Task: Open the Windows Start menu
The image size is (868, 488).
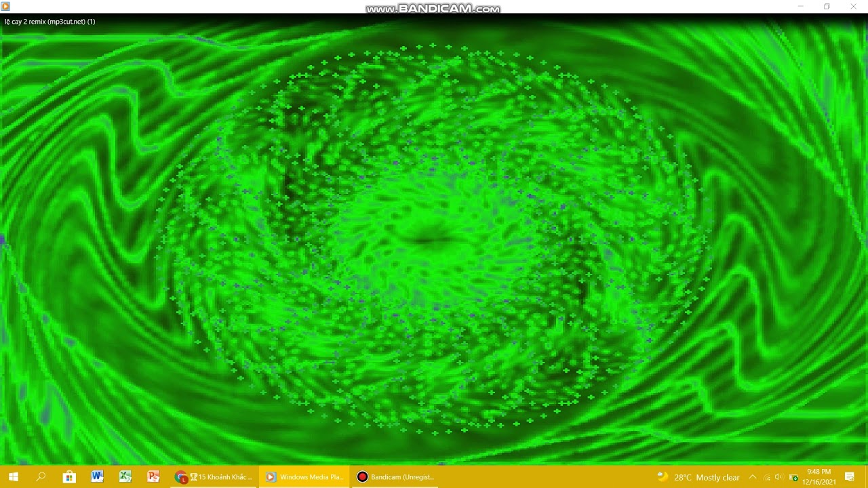Action: click(13, 476)
